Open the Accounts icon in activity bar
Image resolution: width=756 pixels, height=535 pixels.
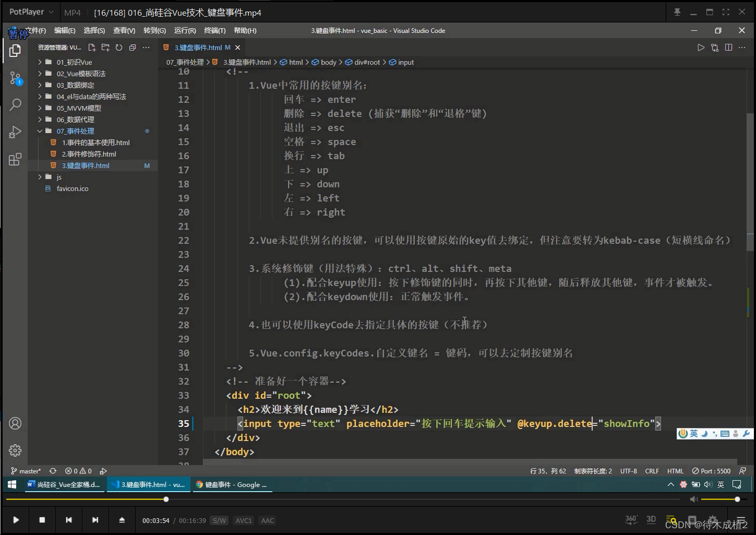tap(15, 423)
